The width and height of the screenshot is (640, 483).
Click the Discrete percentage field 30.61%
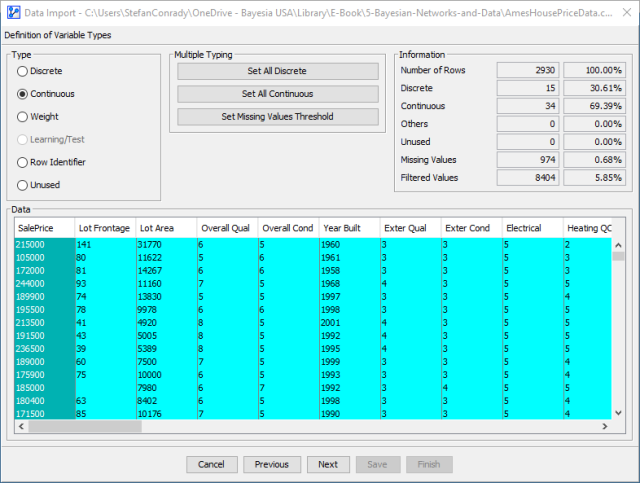pyautogui.click(x=595, y=88)
